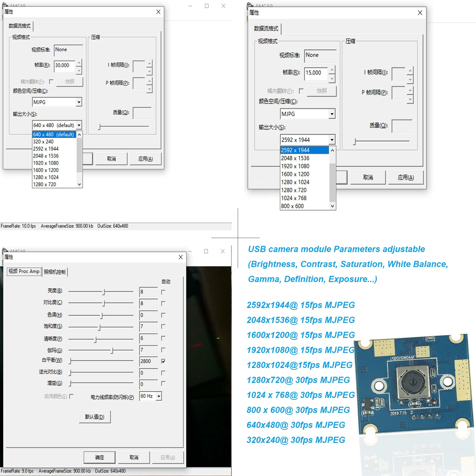Click the 默认值(D) defaults button
Screen dimensions: 476x476
click(95, 417)
